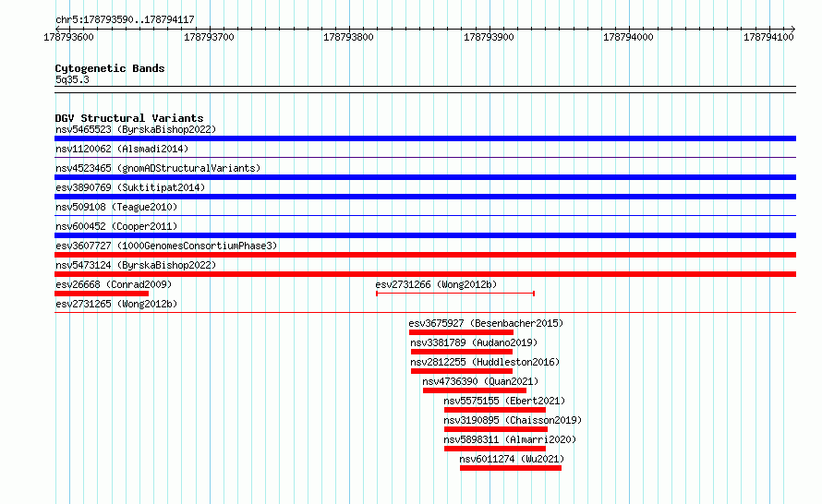Click the red bar under esv3607727
The image size is (822, 504).
[x=425, y=255]
